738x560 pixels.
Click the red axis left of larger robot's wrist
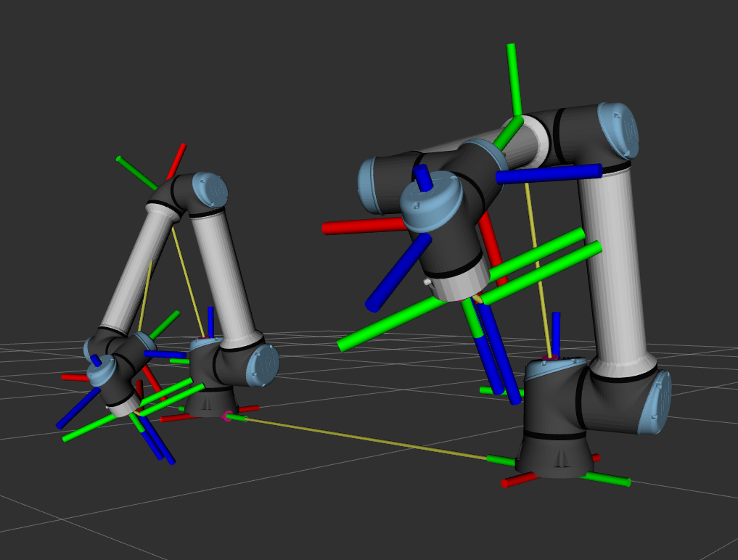click(x=364, y=226)
